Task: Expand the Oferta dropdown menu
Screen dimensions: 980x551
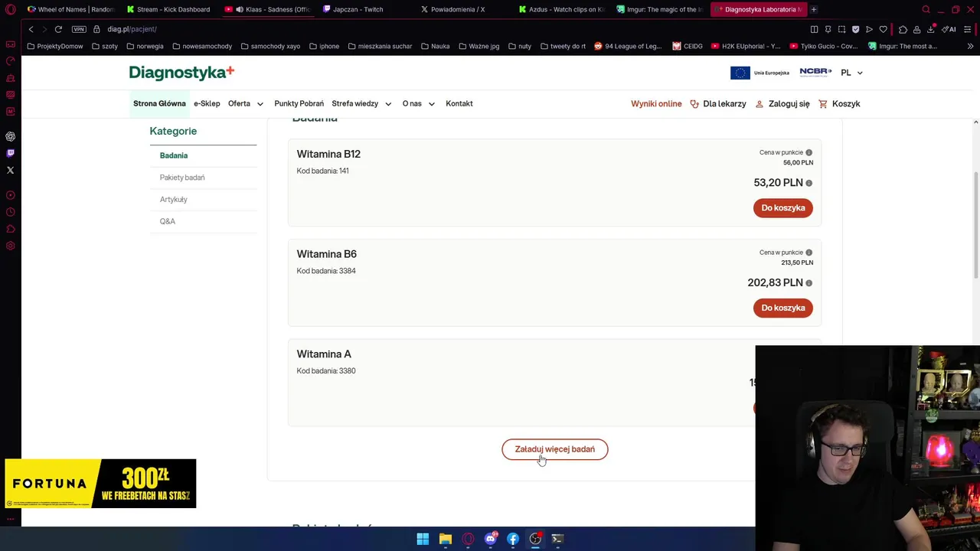Action: point(246,103)
